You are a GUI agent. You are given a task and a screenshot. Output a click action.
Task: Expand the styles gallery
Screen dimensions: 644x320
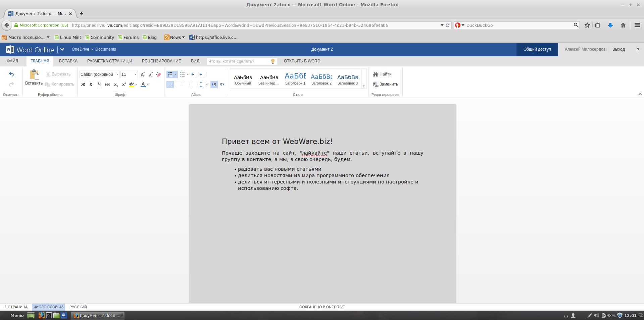pos(363,86)
